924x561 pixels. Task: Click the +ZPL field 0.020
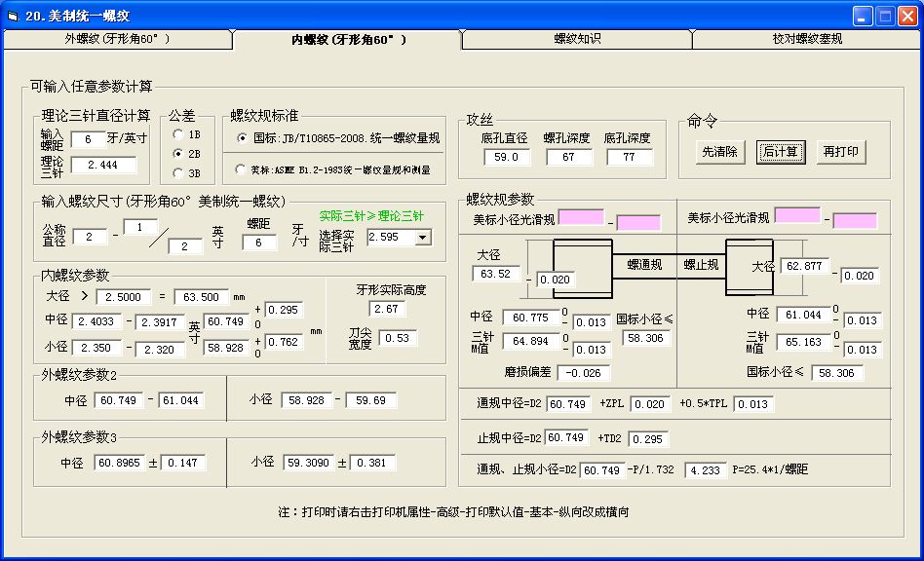[x=648, y=404]
